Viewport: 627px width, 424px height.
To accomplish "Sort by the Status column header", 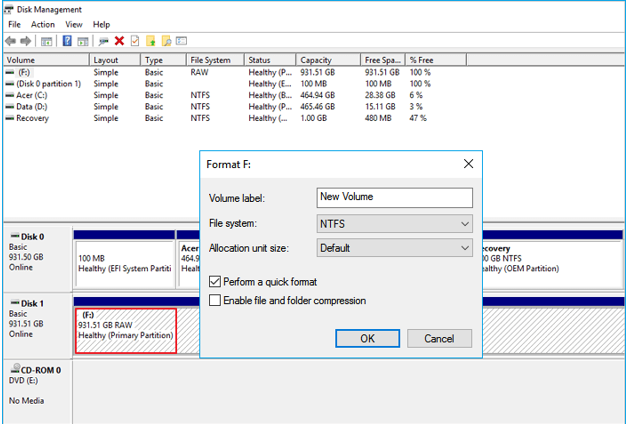I will [x=270, y=60].
